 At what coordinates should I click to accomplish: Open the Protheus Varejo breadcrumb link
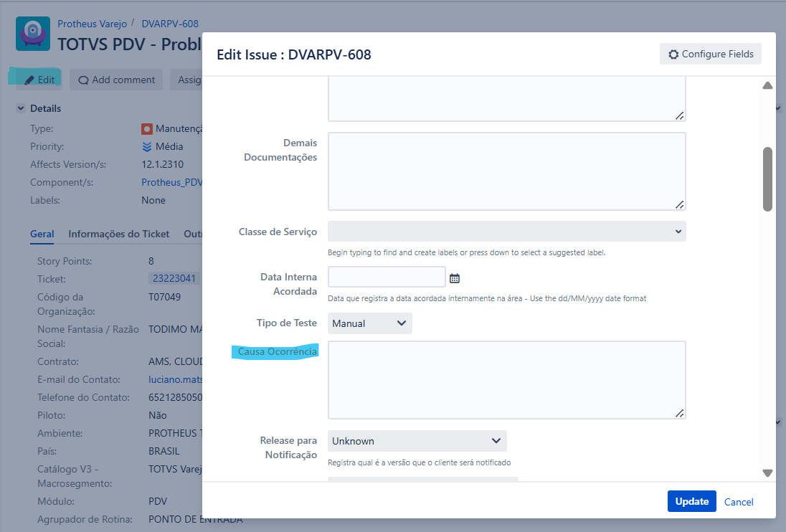93,24
